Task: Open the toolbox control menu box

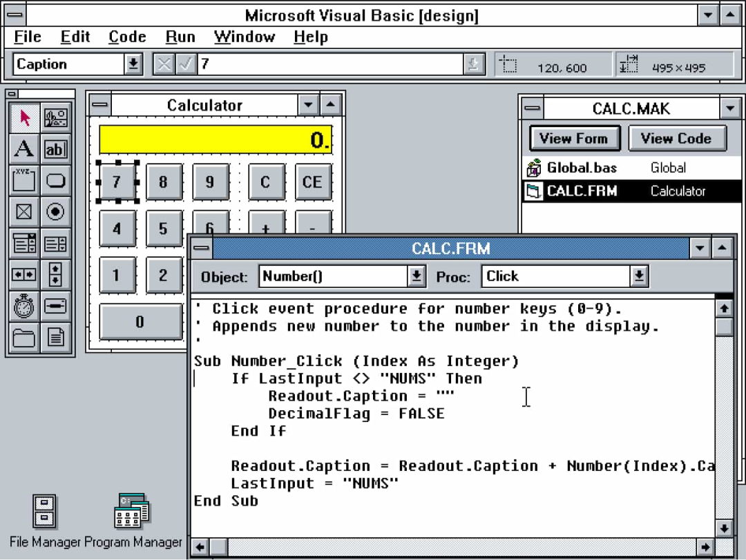Action: (13, 94)
